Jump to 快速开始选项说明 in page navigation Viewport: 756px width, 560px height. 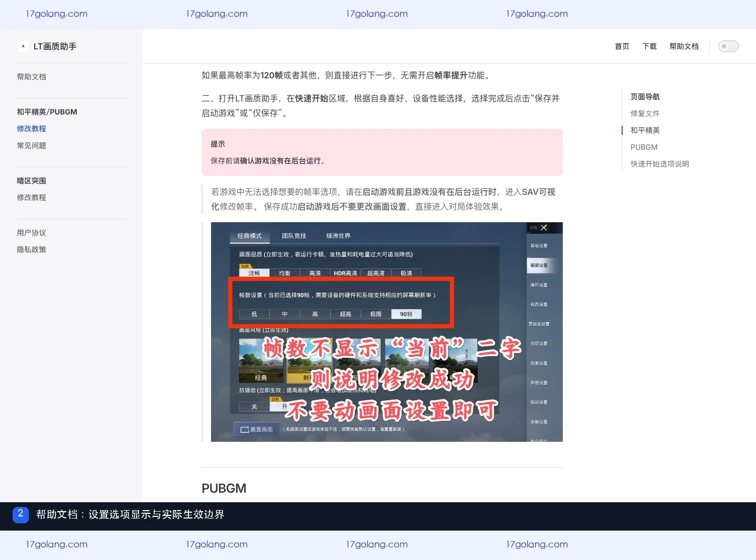[x=660, y=164]
